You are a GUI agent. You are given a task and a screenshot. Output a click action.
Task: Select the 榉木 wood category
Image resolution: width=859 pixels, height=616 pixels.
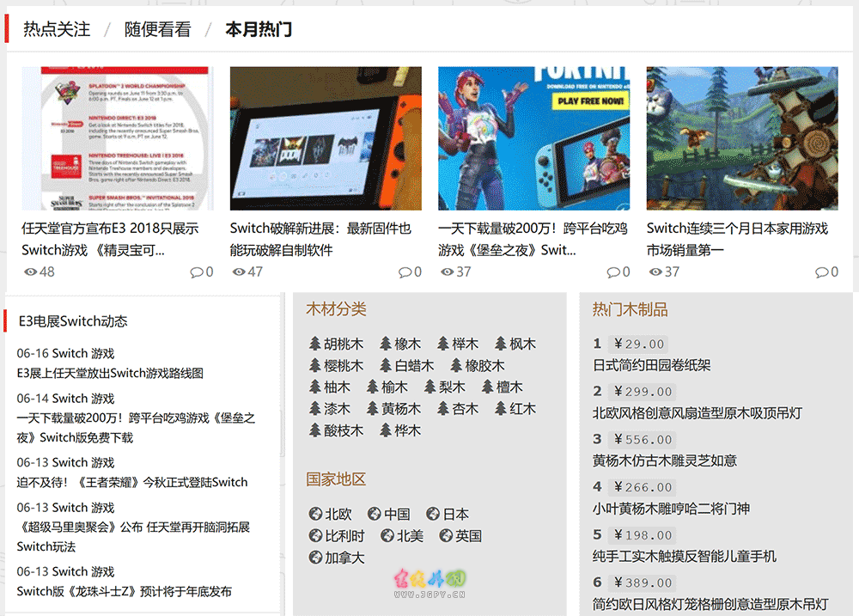click(458, 345)
